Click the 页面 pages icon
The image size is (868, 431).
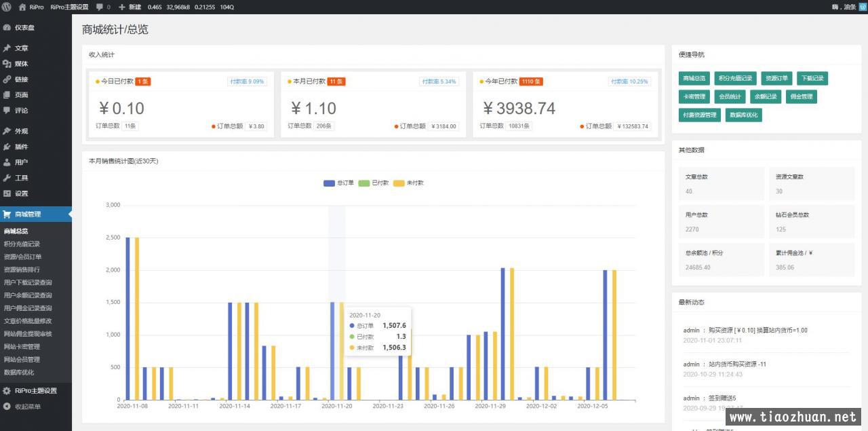click(x=7, y=95)
